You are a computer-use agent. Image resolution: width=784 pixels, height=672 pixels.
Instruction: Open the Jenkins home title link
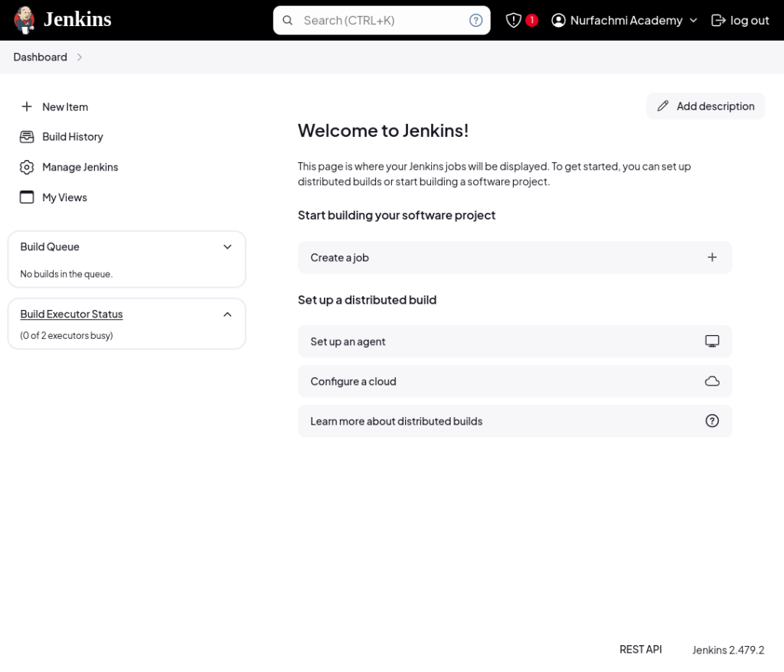point(77,19)
